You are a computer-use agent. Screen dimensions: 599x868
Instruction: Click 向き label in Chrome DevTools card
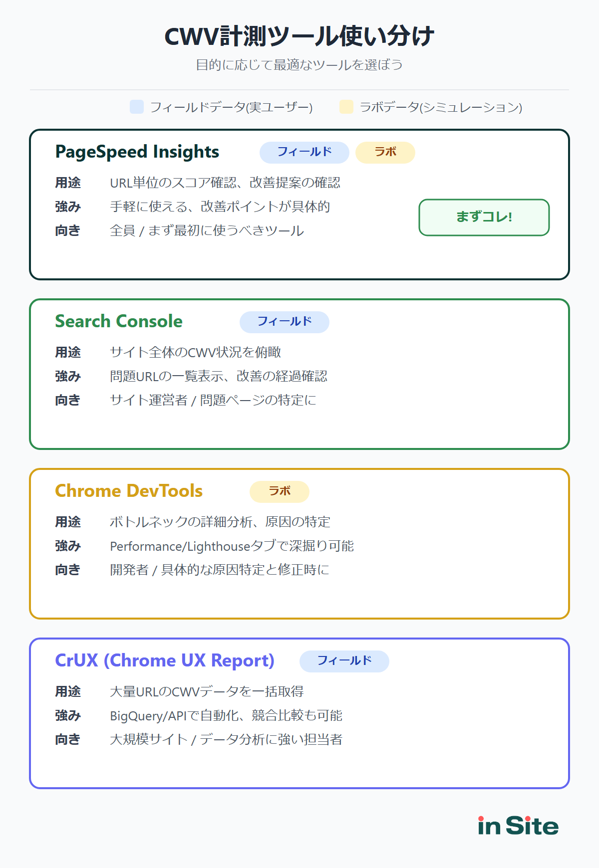pyautogui.click(x=68, y=570)
